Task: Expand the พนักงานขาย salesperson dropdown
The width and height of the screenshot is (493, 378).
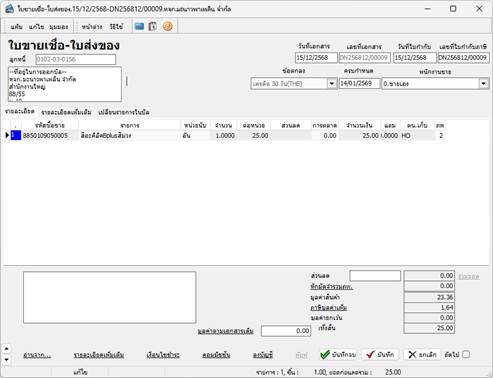Action: [x=483, y=83]
